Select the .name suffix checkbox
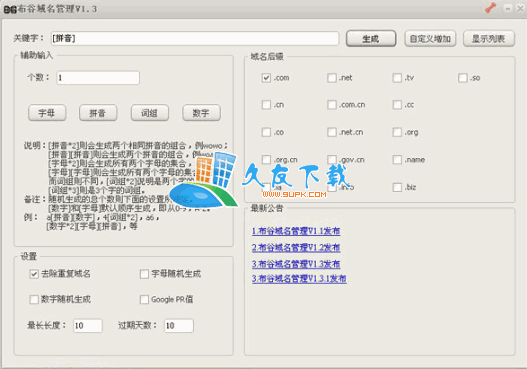The image size is (527, 369). [397, 160]
